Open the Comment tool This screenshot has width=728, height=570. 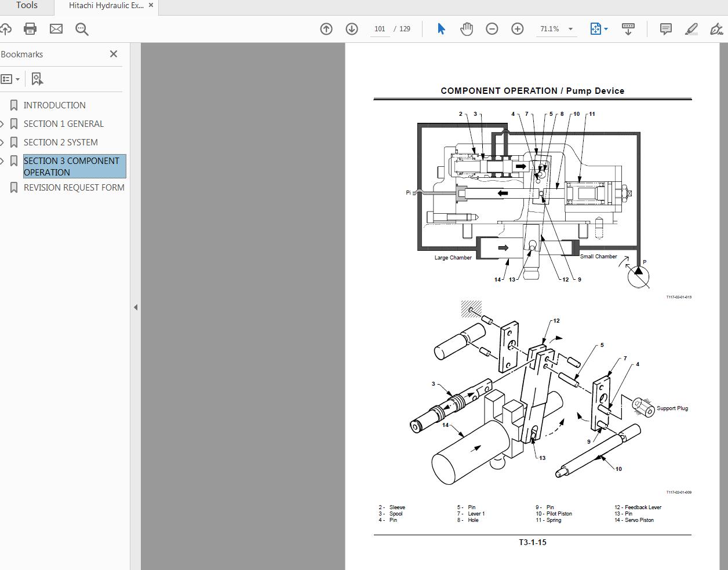pos(665,28)
